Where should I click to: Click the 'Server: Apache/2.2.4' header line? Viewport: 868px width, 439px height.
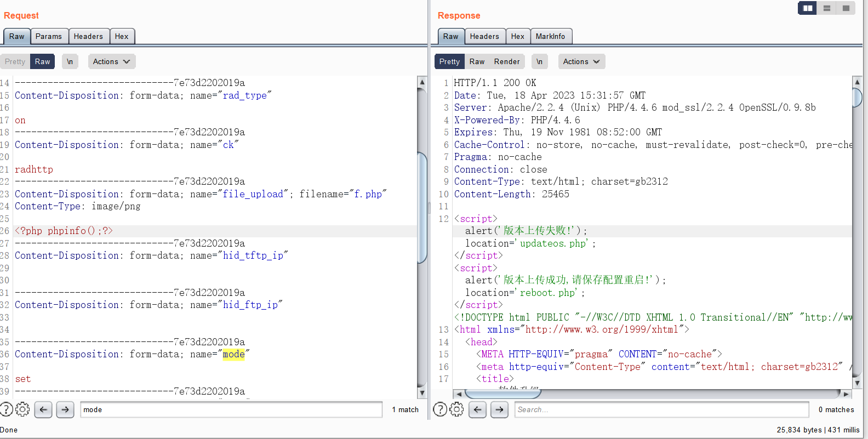635,107
